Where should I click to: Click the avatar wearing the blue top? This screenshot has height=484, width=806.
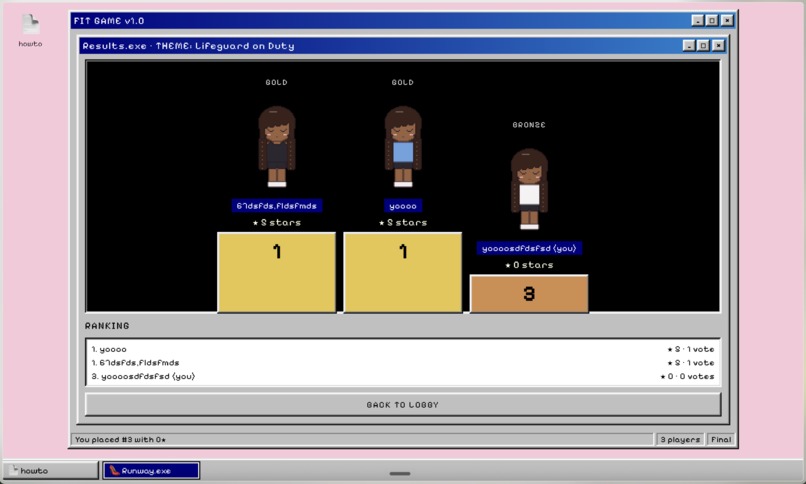pyautogui.click(x=403, y=146)
